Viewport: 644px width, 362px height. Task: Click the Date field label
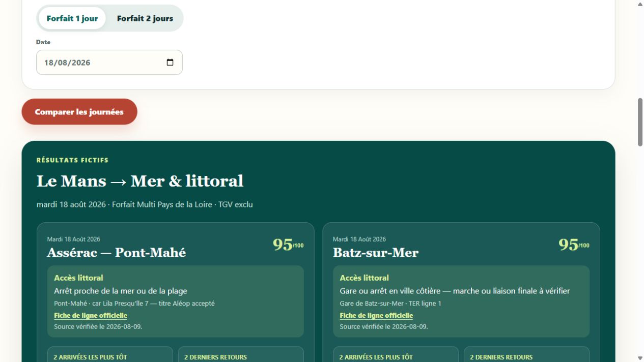click(x=43, y=42)
